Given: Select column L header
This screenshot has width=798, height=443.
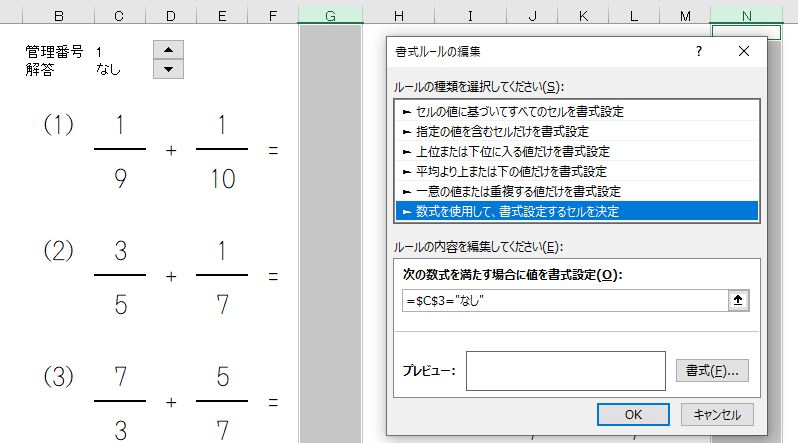Looking at the screenshot, I should 634,16.
